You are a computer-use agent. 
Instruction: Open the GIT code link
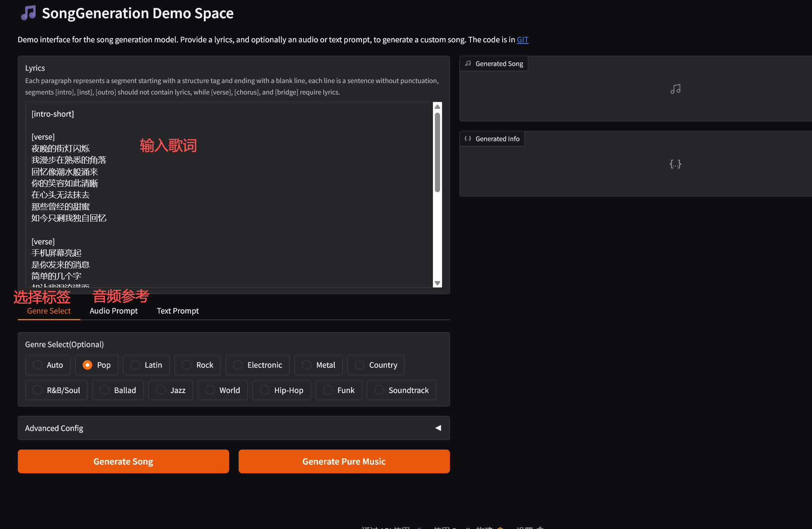[522, 40]
